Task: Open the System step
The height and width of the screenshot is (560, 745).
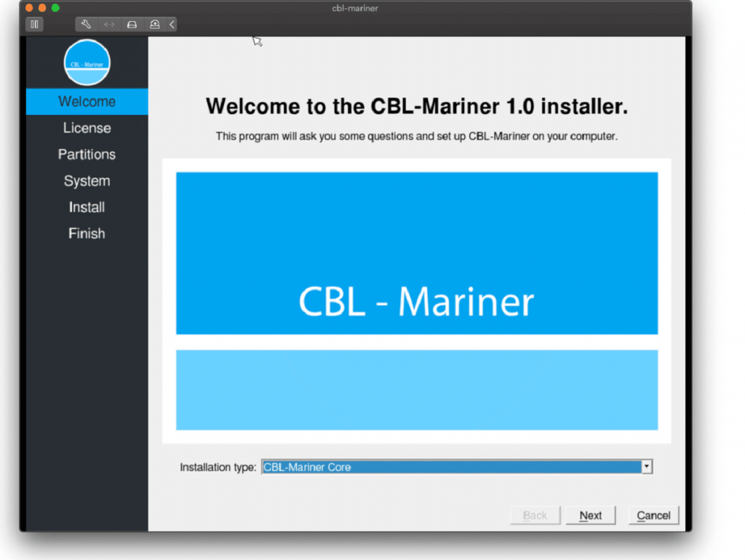Action: [x=87, y=180]
